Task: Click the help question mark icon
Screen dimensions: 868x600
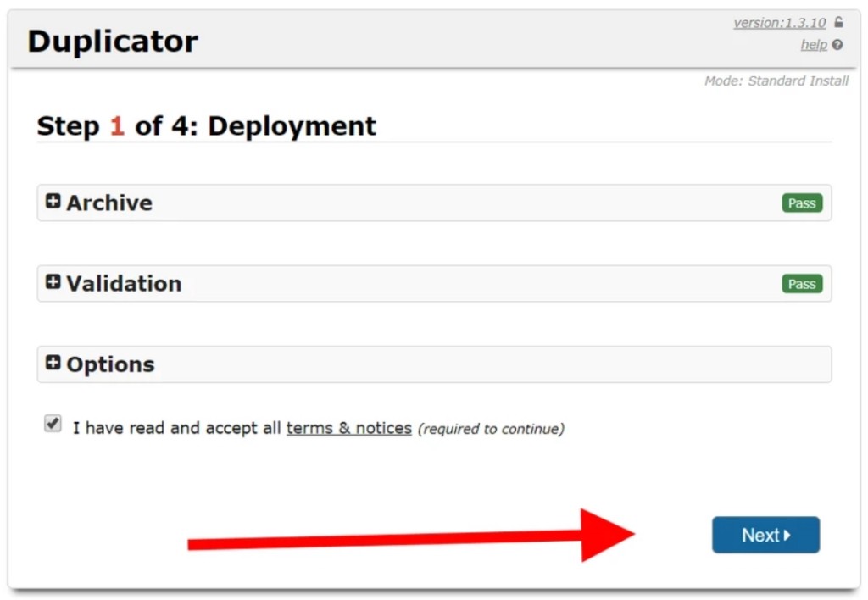Action: click(837, 45)
